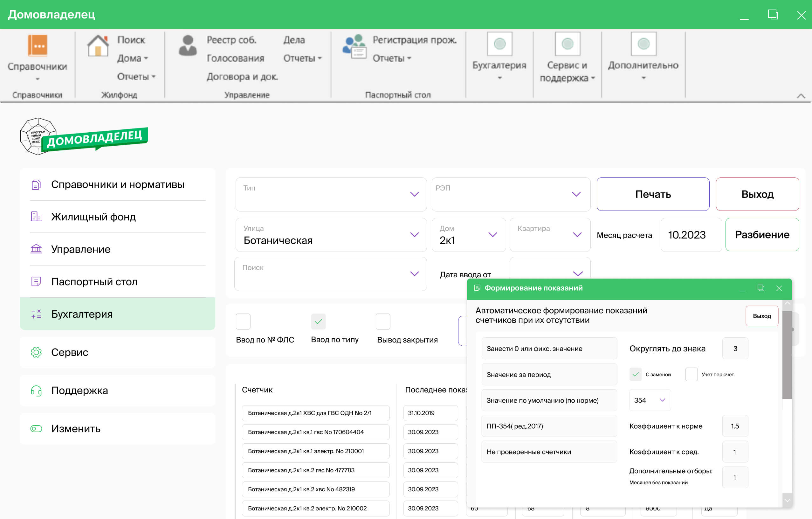Enable the Ввод по № ФЛС checkbox
812x519 pixels.
243,322
